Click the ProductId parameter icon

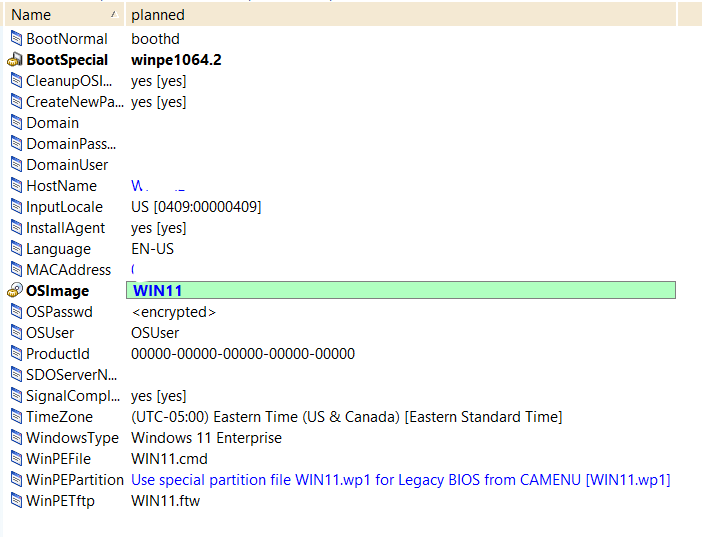click(x=16, y=353)
